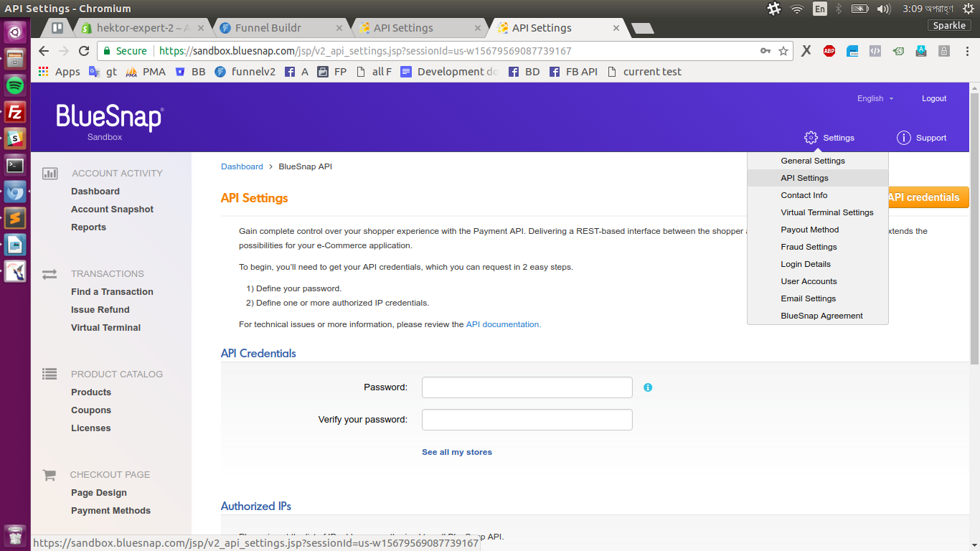The height and width of the screenshot is (551, 980).
Task: Open the AdBlock Plus extension icon
Action: (x=829, y=51)
